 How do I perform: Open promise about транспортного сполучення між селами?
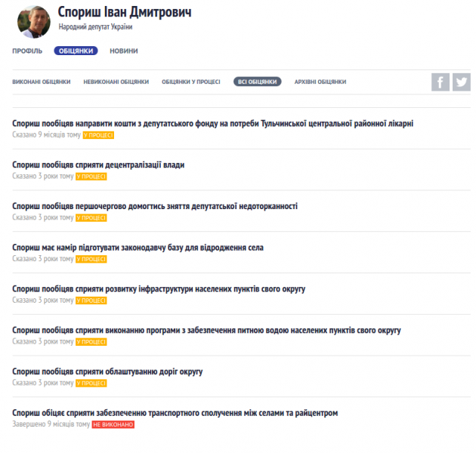click(175, 413)
